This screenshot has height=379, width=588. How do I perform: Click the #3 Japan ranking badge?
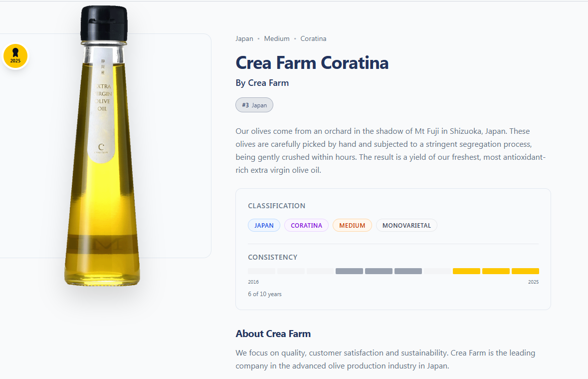pos(254,105)
